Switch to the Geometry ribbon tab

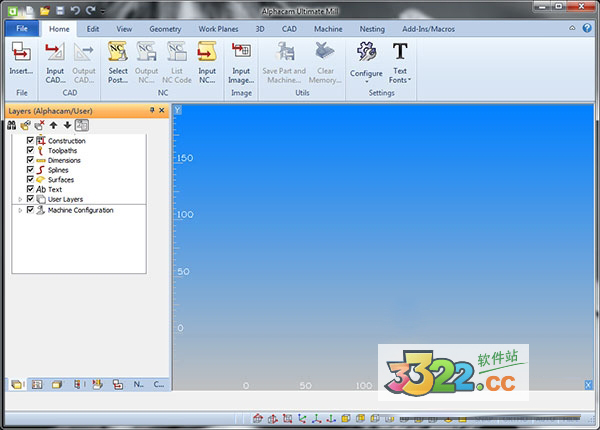click(x=165, y=29)
